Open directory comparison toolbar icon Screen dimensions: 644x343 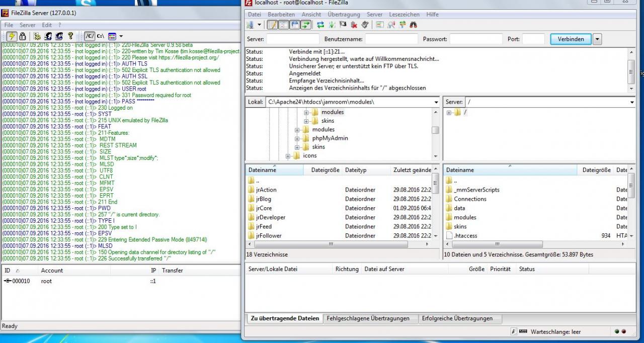[391, 25]
